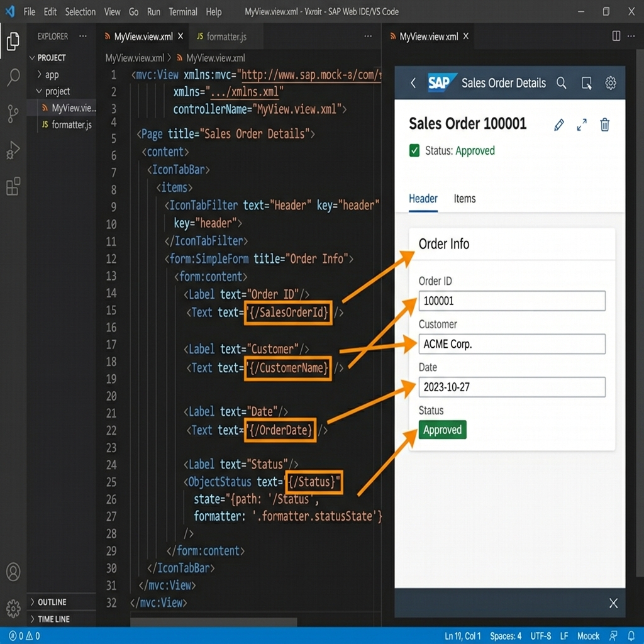
Task: Change indentation via Spaces: 4
Action: click(x=505, y=636)
